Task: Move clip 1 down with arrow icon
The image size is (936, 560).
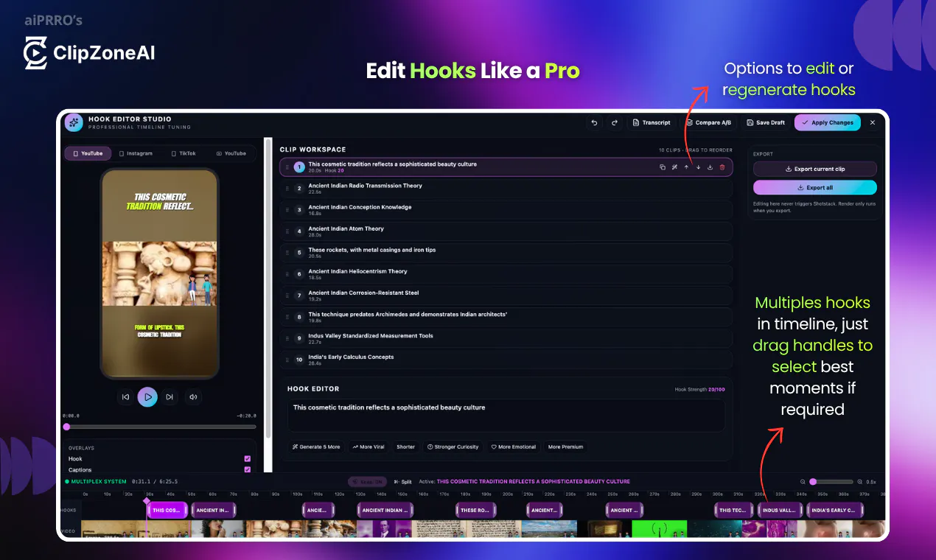Action: [x=698, y=167]
